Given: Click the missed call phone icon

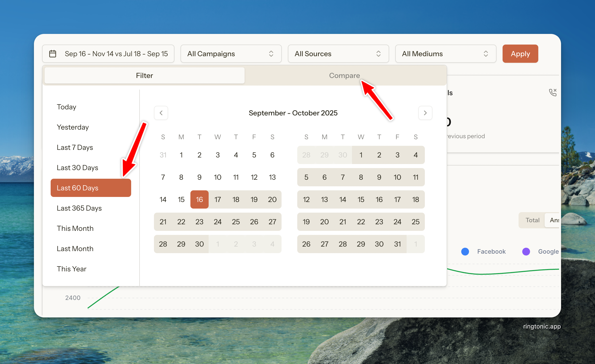Looking at the screenshot, I should coord(553,92).
